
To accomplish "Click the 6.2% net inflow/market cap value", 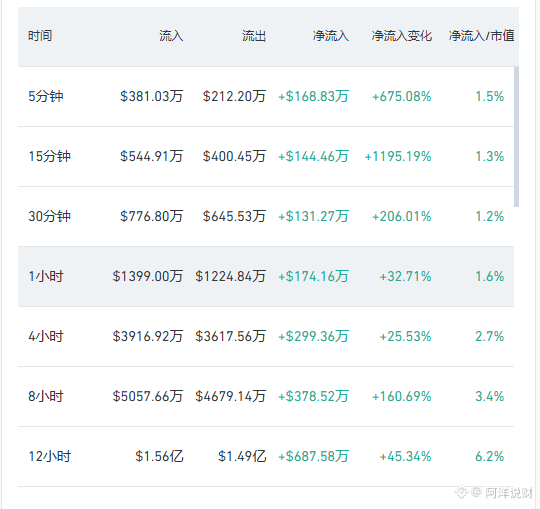I will [489, 456].
